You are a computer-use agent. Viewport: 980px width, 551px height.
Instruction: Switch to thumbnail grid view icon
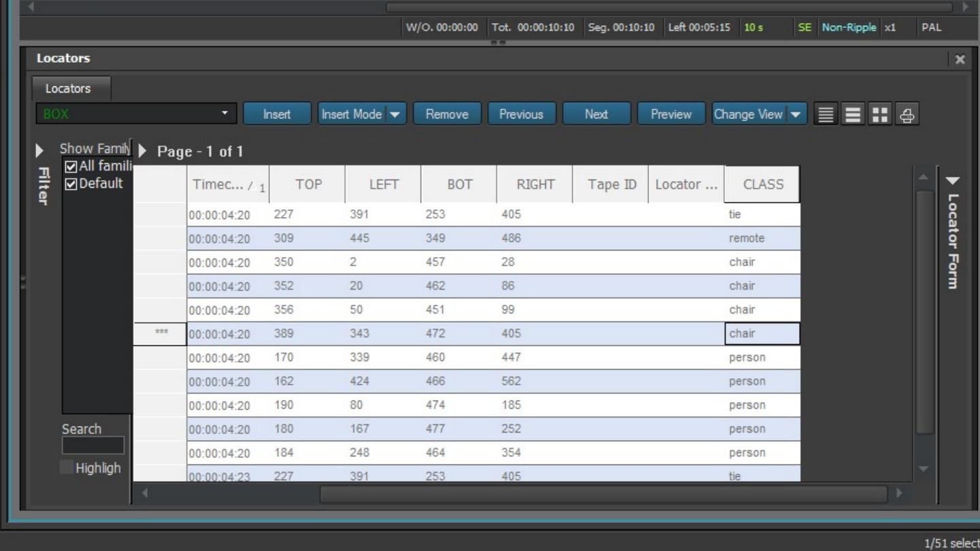tap(880, 114)
